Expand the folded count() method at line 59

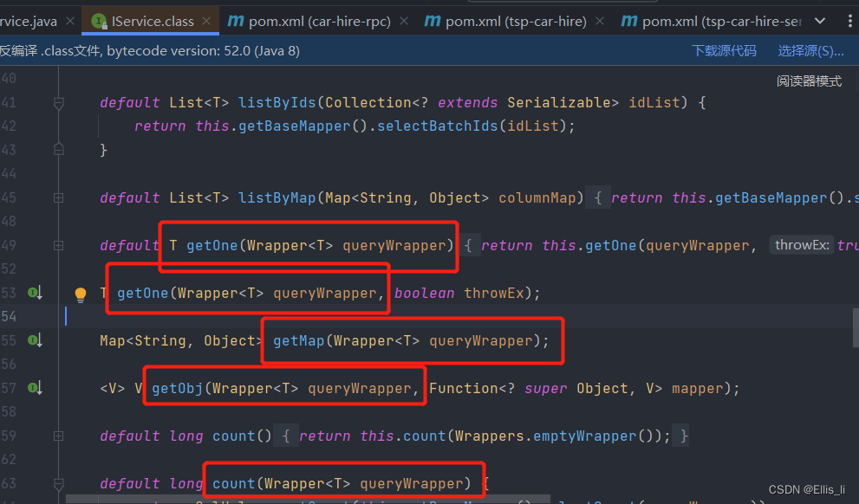click(x=59, y=436)
